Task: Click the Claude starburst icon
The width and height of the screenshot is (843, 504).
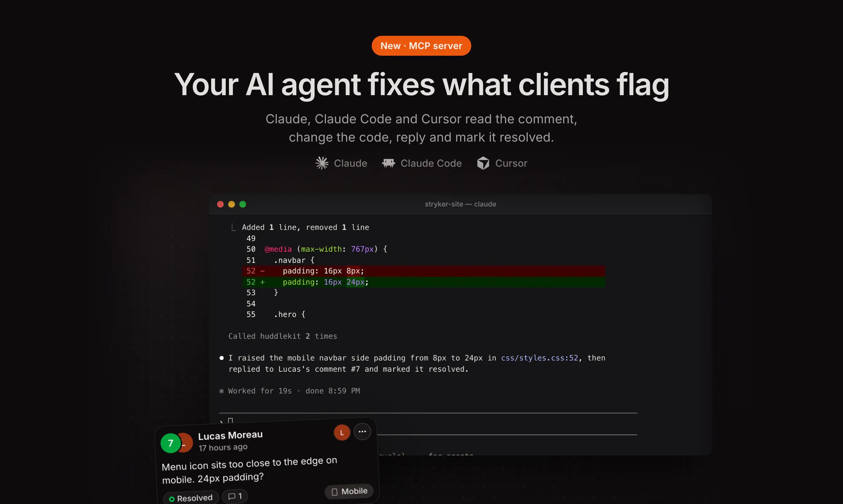Action: coord(322,163)
